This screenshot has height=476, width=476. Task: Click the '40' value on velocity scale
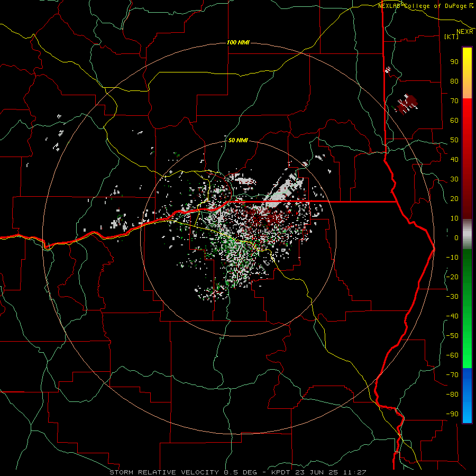click(454, 159)
